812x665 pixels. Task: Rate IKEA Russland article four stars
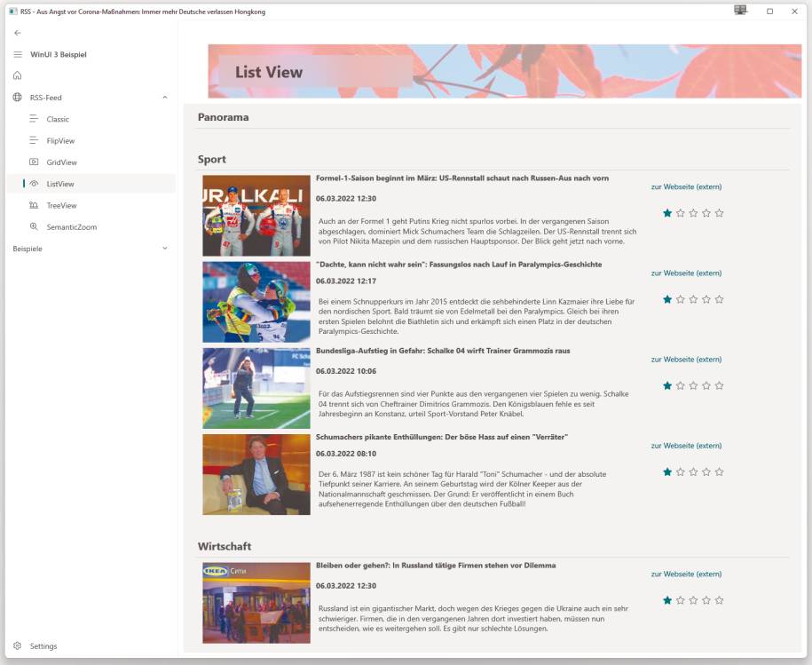coord(706,601)
